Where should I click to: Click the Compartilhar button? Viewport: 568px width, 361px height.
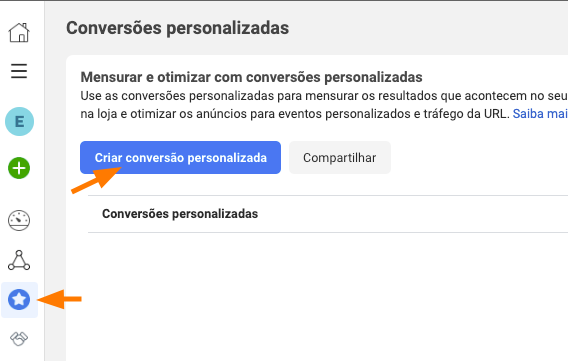(x=340, y=158)
